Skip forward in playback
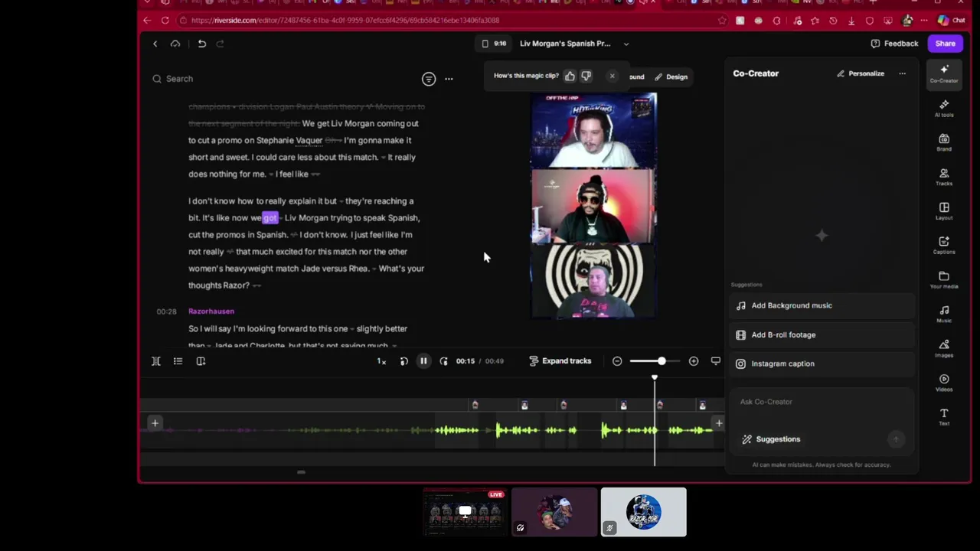The height and width of the screenshot is (551, 980). point(443,361)
